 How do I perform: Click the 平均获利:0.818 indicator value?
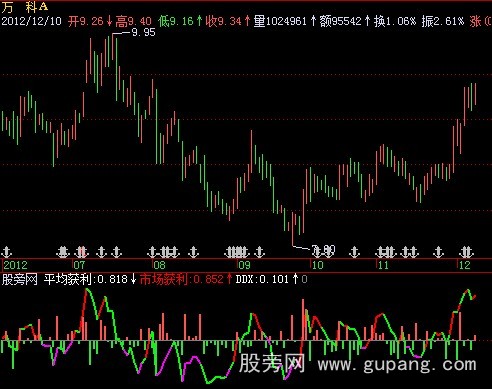point(86,279)
